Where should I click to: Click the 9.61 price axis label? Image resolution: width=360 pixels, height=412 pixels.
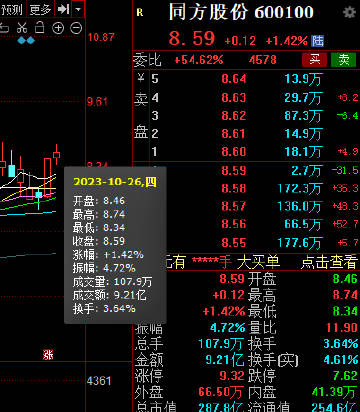pos(97,101)
